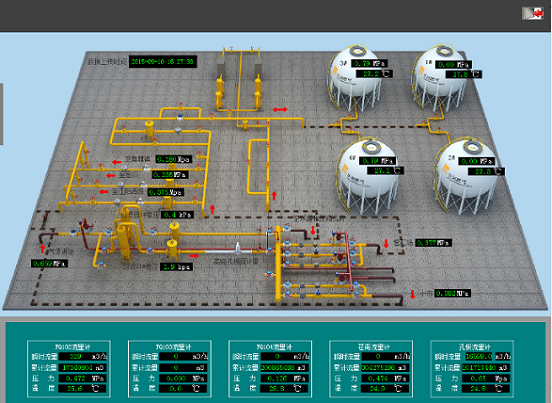Select the 2# spherical storage tank
The height and width of the screenshot is (403, 552).
466,177
